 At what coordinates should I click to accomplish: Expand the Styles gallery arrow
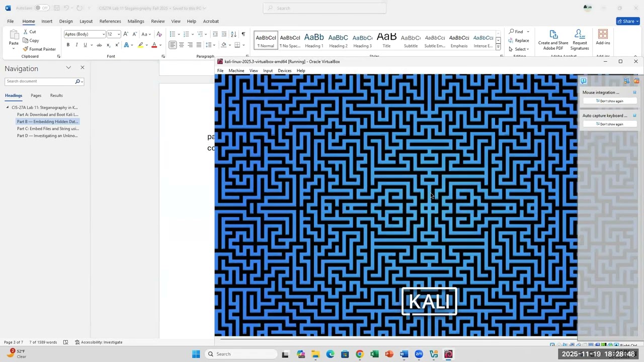coord(498,47)
